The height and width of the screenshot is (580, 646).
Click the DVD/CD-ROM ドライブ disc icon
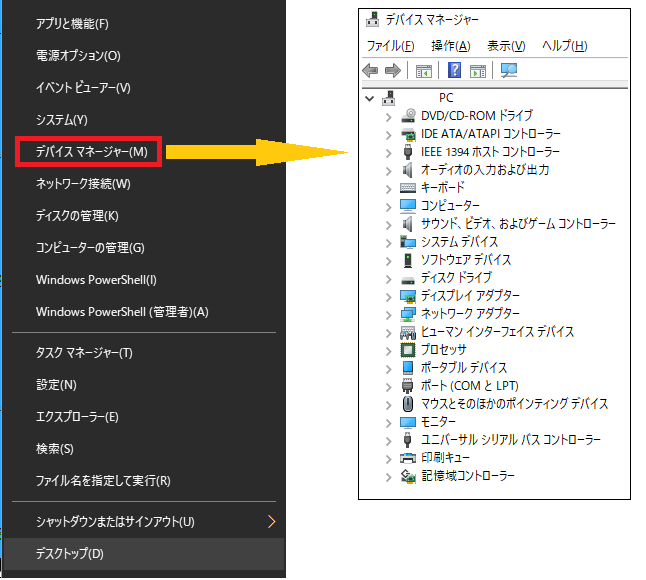click(x=408, y=115)
